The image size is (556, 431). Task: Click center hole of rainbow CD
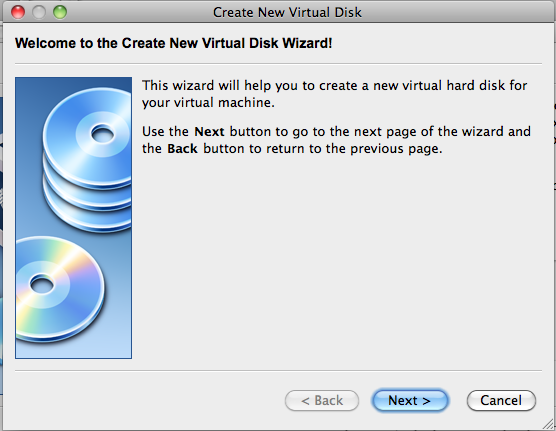click(42, 285)
